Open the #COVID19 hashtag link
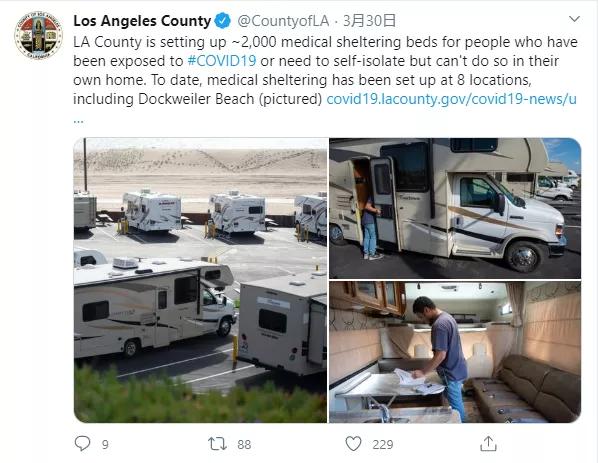 [x=222, y=61]
